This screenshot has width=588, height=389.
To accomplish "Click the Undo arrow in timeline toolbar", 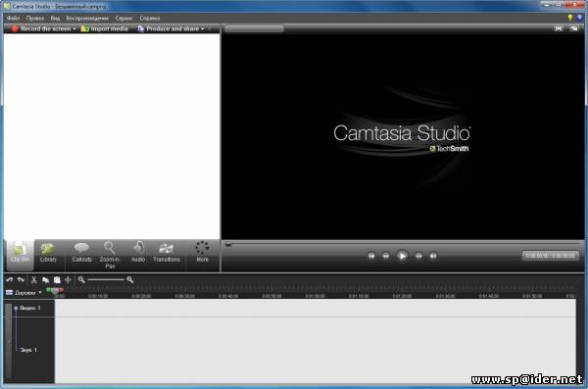I will [10, 280].
